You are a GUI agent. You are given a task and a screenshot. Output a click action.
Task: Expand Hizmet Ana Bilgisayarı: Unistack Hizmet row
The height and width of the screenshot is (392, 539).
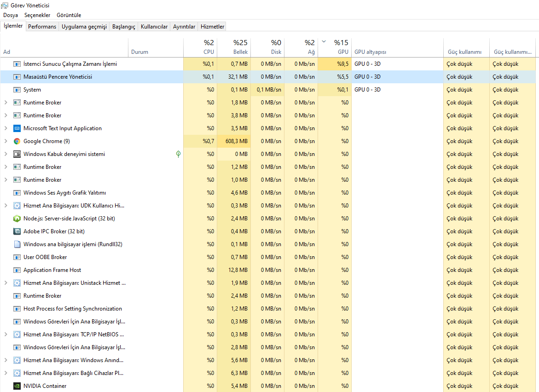(6, 283)
